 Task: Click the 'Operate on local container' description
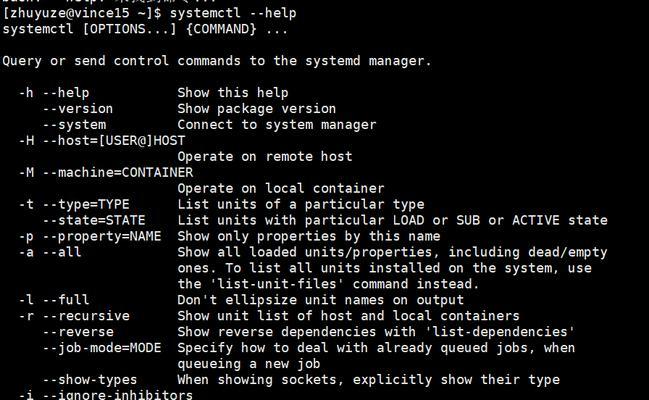[281, 188]
